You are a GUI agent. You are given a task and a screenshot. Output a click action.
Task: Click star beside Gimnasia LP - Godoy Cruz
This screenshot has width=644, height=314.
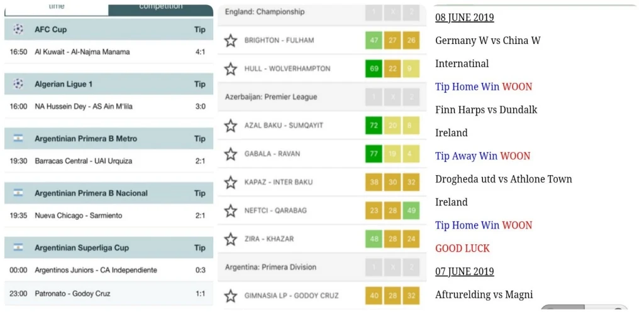click(231, 296)
